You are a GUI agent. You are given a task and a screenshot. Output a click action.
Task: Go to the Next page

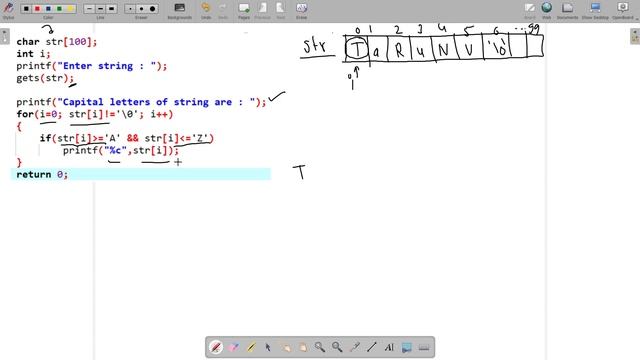[x=280, y=10]
